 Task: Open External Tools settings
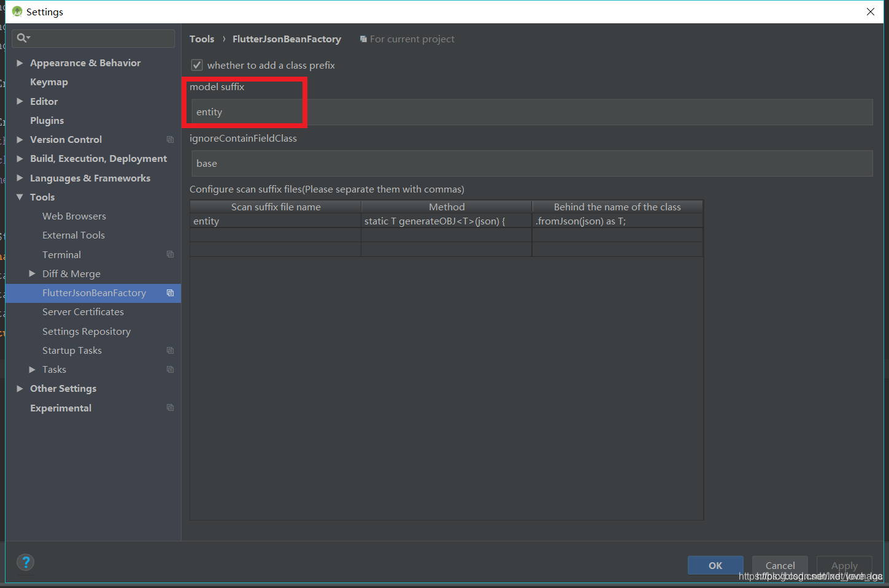click(x=74, y=235)
